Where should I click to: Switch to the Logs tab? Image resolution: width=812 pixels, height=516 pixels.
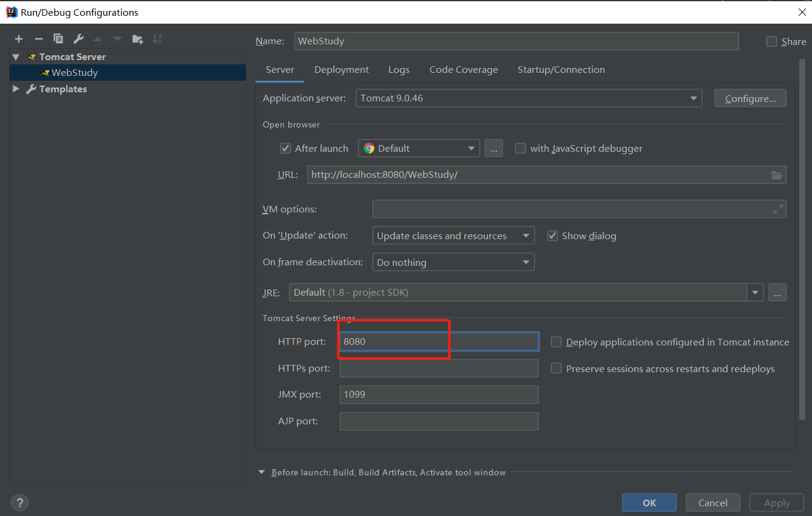(399, 70)
